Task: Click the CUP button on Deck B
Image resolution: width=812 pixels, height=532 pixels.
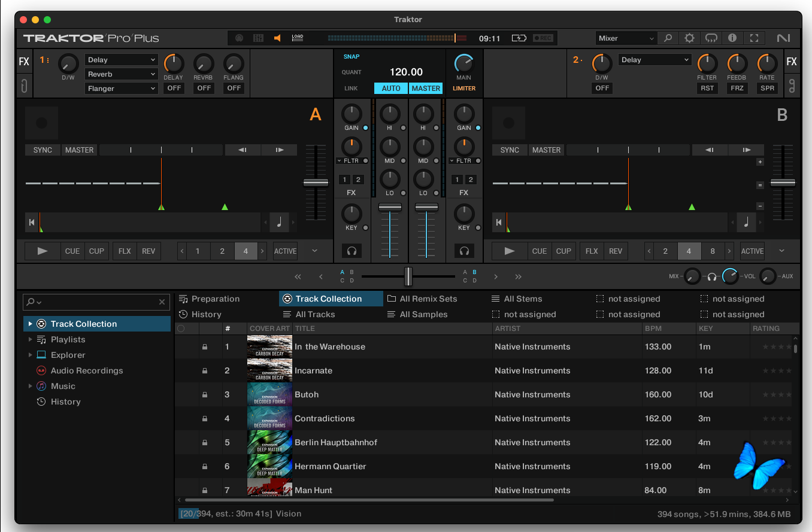Action: tap(563, 251)
